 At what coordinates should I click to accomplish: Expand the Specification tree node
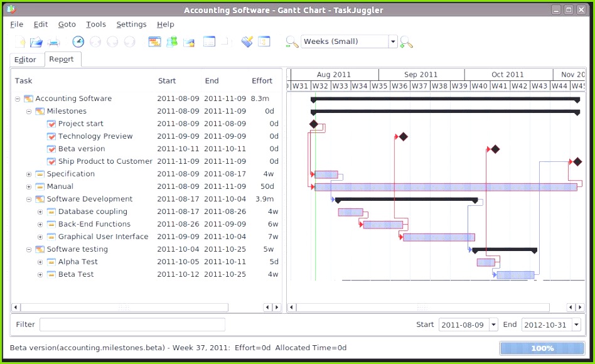(29, 174)
